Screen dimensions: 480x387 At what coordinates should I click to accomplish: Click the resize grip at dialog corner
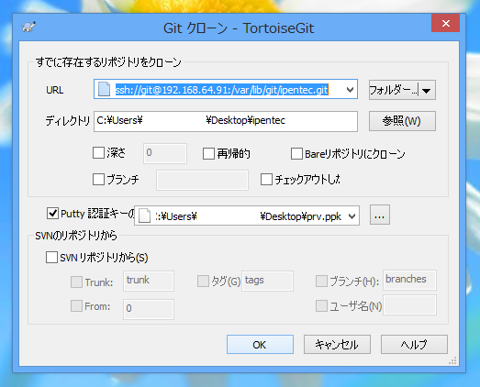[453, 361]
